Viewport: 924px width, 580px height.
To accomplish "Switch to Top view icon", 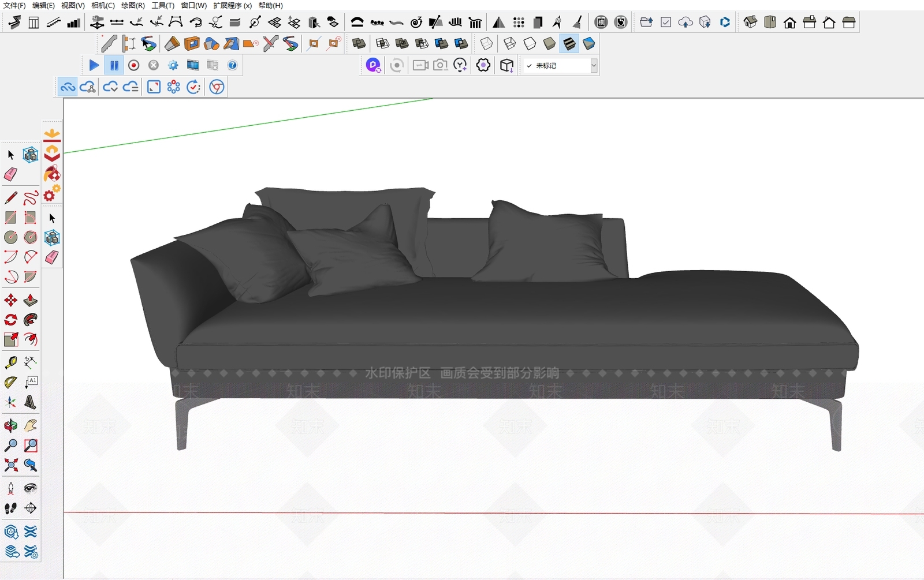I will pos(770,23).
